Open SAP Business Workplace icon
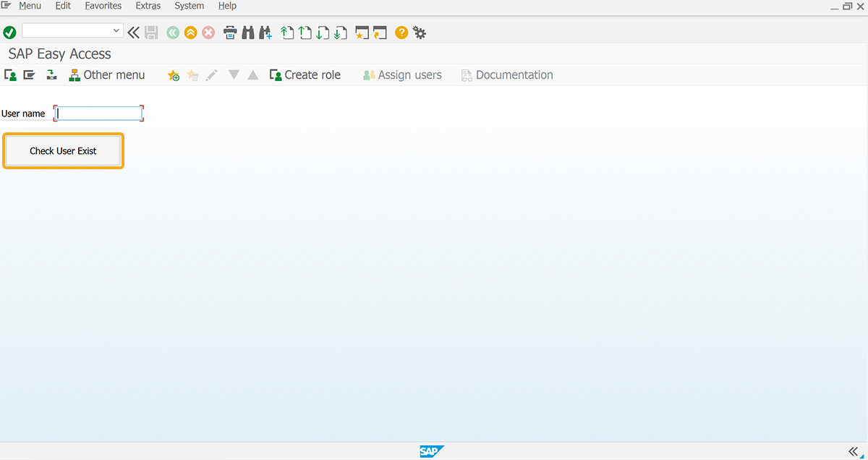 pos(51,74)
